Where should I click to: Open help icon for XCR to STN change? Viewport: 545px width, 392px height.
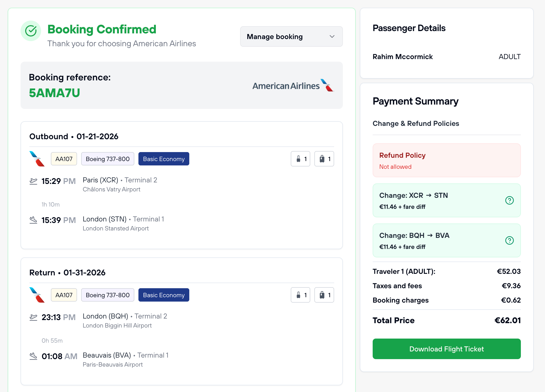point(509,200)
